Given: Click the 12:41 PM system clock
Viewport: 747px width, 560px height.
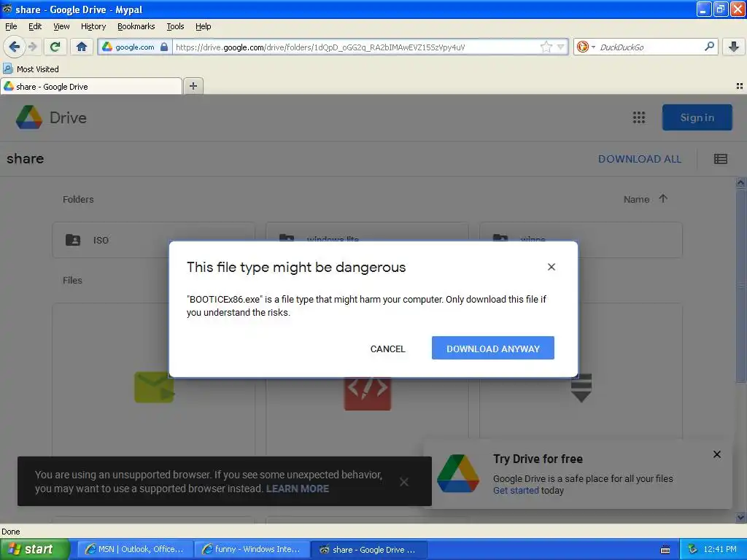Looking at the screenshot, I should tap(720, 549).
